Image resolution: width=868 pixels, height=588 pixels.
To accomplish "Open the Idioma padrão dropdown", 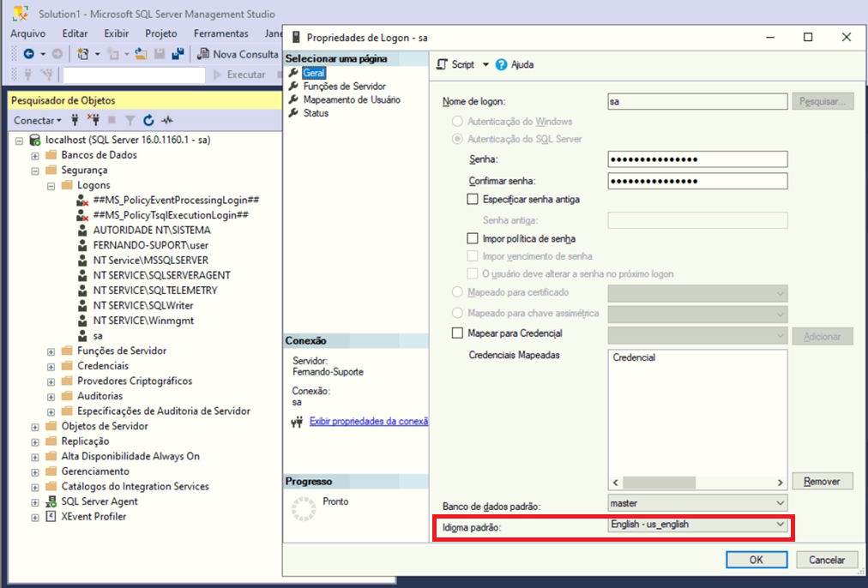I will click(780, 524).
